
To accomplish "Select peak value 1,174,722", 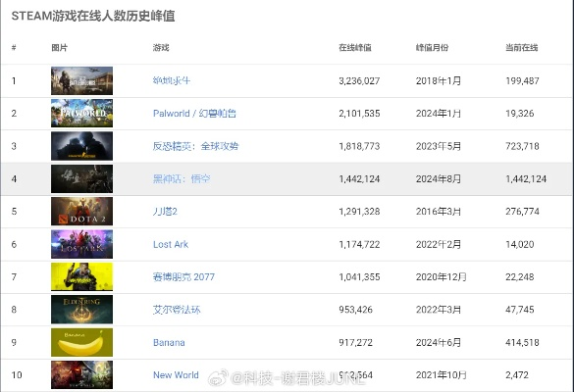I will tap(359, 244).
